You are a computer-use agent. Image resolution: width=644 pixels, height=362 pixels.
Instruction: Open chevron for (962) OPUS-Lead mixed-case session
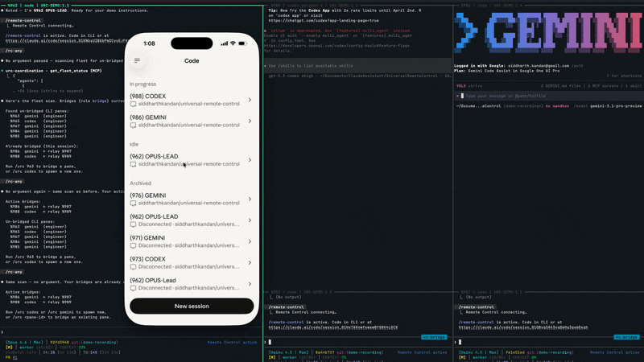pos(250,284)
